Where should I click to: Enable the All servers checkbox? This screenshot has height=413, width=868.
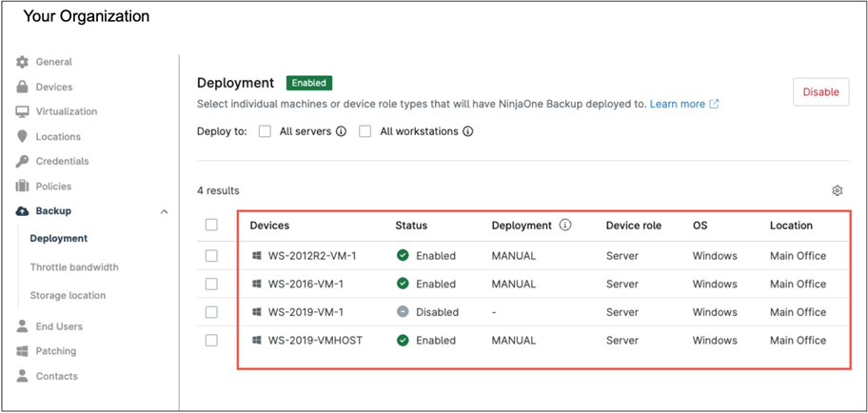266,131
